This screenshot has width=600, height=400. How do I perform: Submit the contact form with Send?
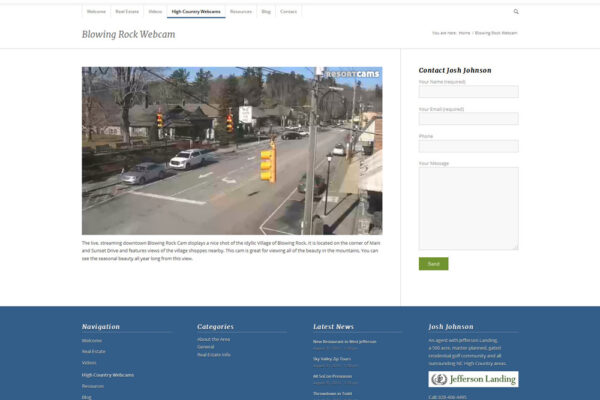(x=434, y=264)
